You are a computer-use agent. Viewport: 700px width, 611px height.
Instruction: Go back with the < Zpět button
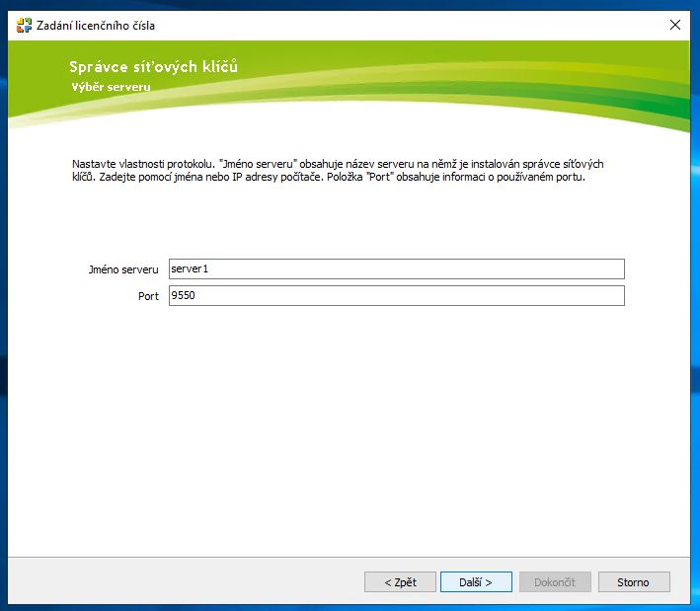point(400,582)
